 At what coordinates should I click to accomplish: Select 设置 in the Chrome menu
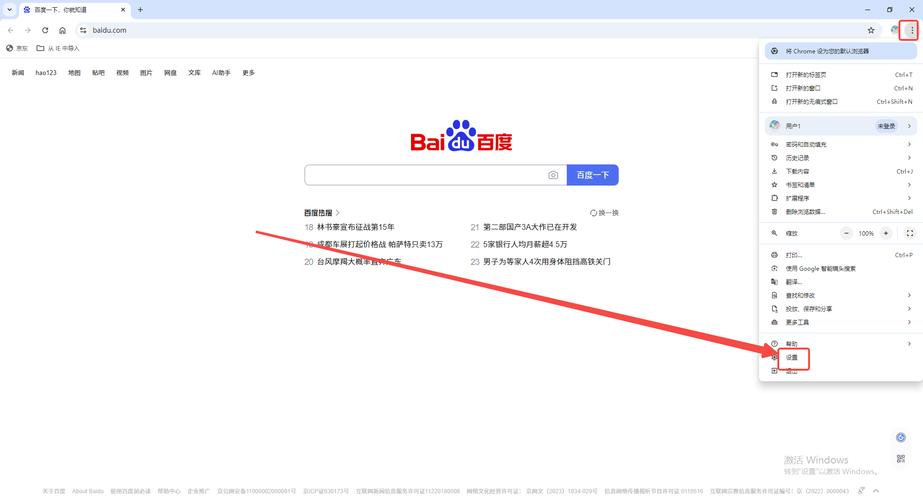[x=793, y=357]
